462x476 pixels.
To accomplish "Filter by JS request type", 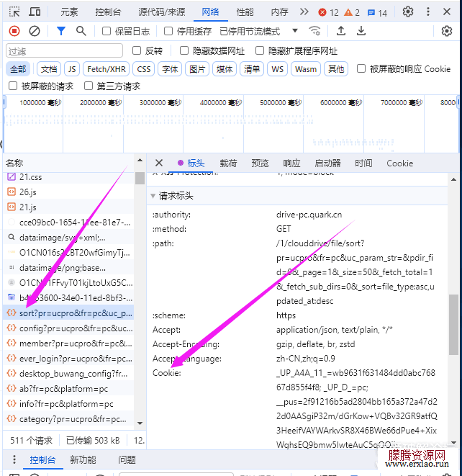I will [72, 69].
